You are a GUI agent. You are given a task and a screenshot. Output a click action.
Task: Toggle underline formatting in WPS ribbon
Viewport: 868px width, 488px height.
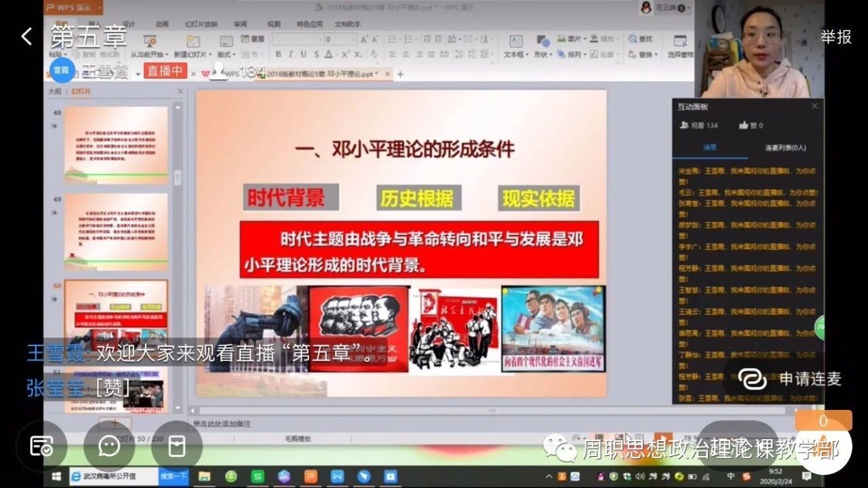(302, 54)
